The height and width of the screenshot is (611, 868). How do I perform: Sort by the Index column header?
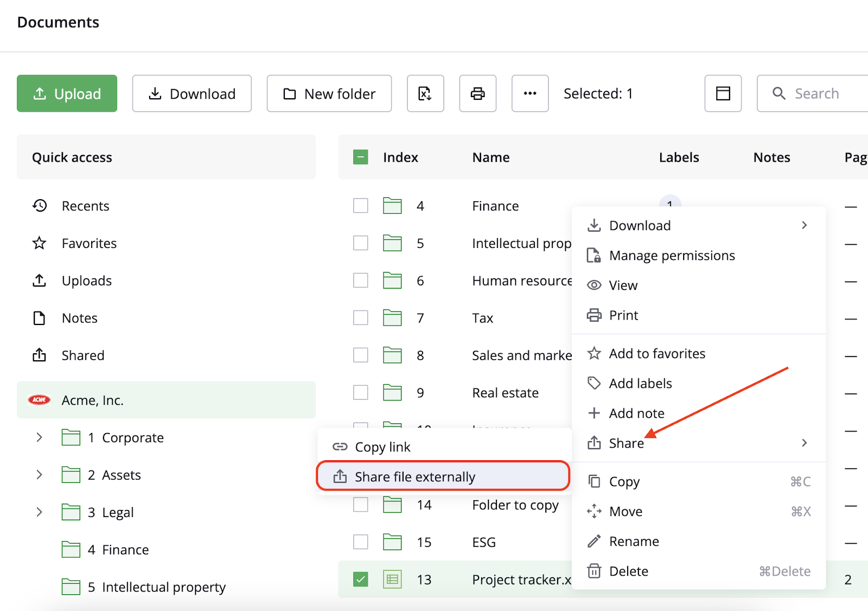(400, 157)
